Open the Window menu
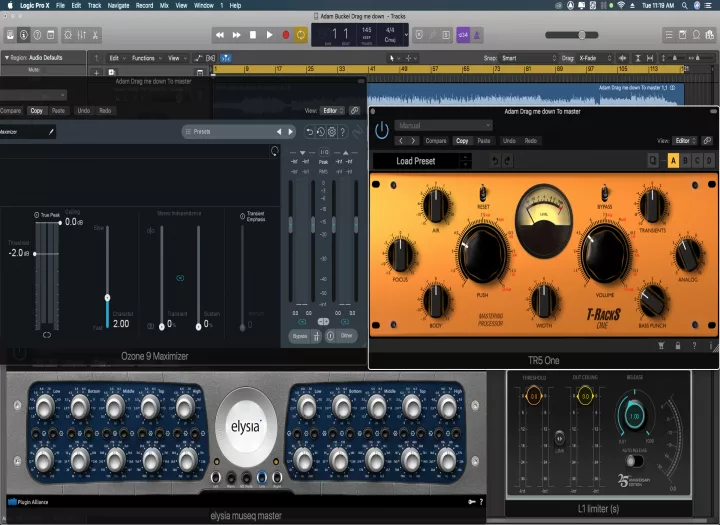Viewport: 720px width, 525px height. (203, 6)
